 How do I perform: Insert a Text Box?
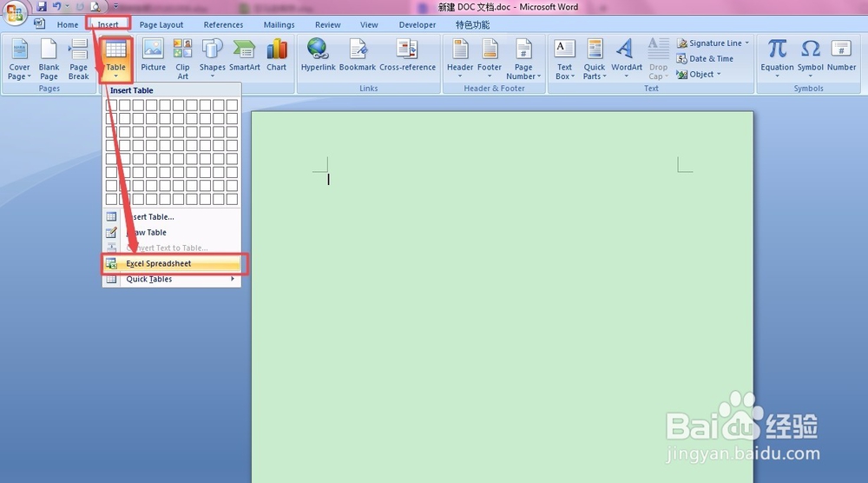tap(565, 59)
